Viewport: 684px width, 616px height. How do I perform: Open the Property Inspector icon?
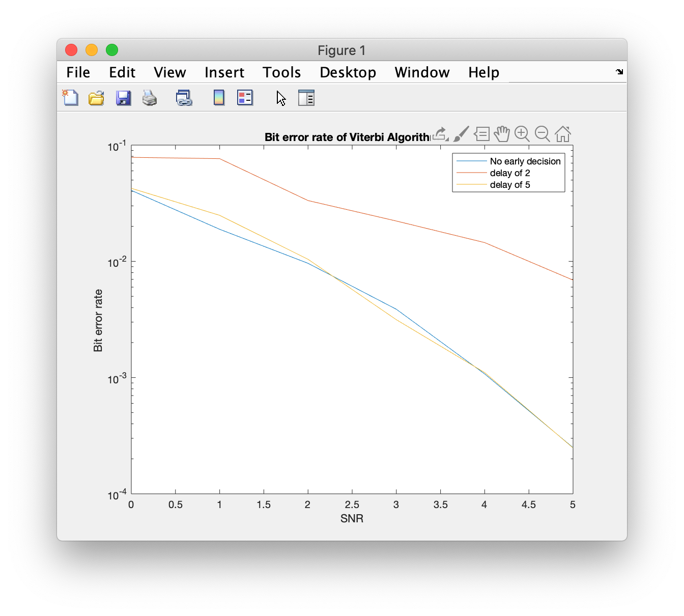(306, 98)
